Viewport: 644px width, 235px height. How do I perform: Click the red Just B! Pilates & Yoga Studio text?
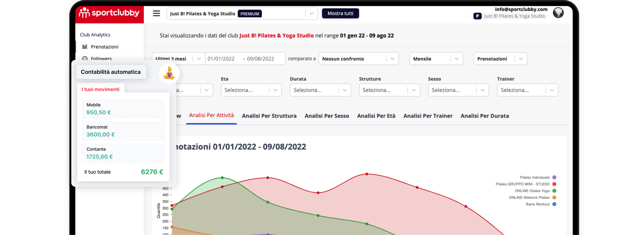[276, 36]
